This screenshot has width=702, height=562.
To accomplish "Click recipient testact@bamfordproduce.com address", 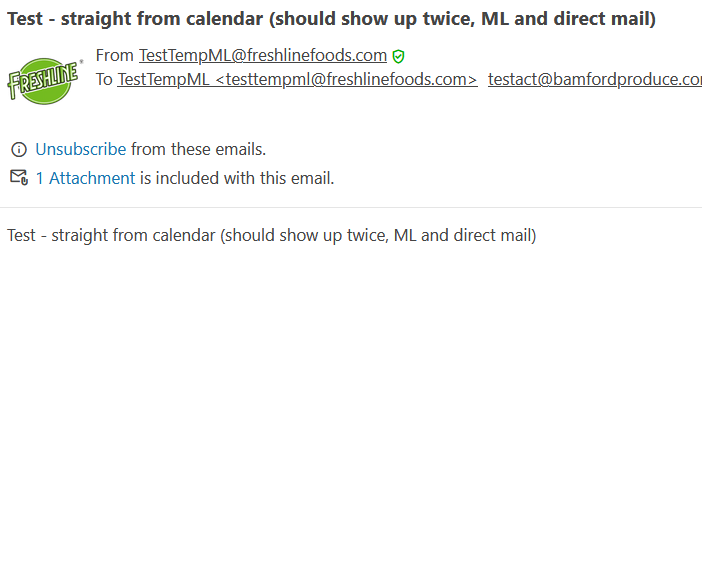I will point(595,80).
